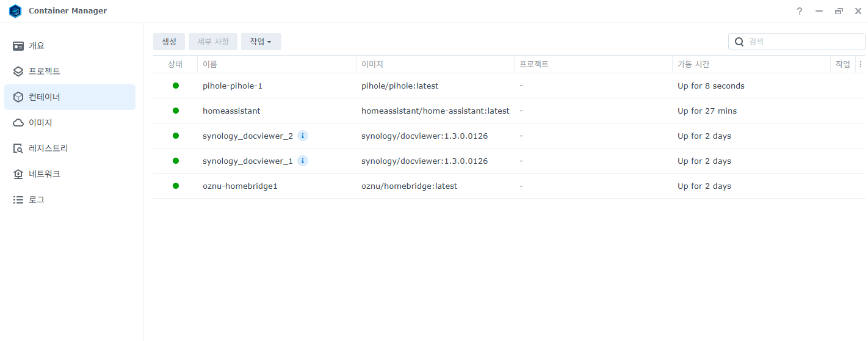The width and height of the screenshot is (868, 341).
Task: Click the 개요 overview sidebar icon
Action: click(18, 46)
